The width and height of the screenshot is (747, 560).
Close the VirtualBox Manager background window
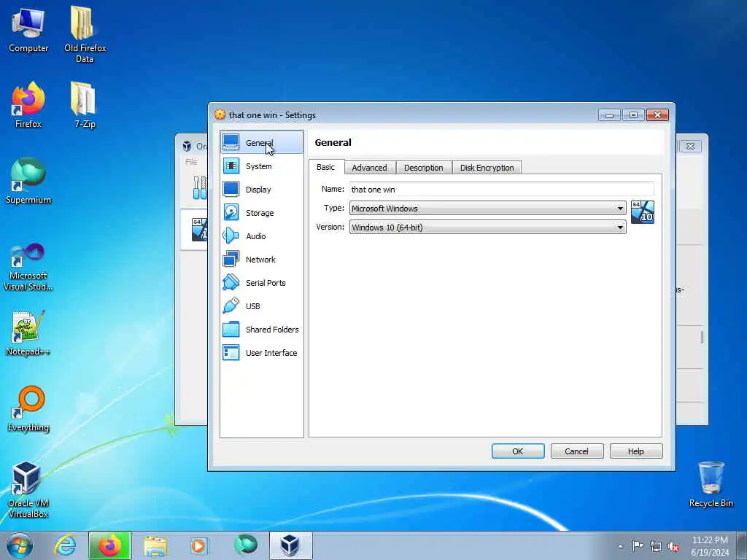click(x=690, y=146)
